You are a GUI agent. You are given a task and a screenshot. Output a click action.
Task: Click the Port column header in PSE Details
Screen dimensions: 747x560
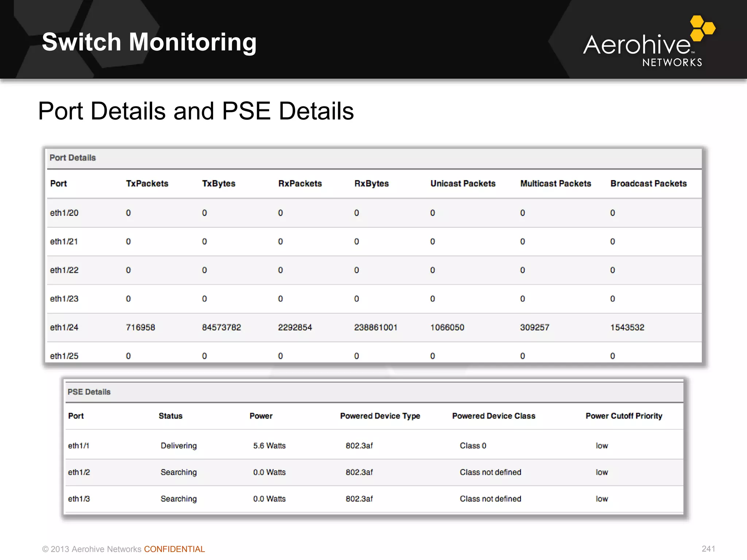coord(76,416)
